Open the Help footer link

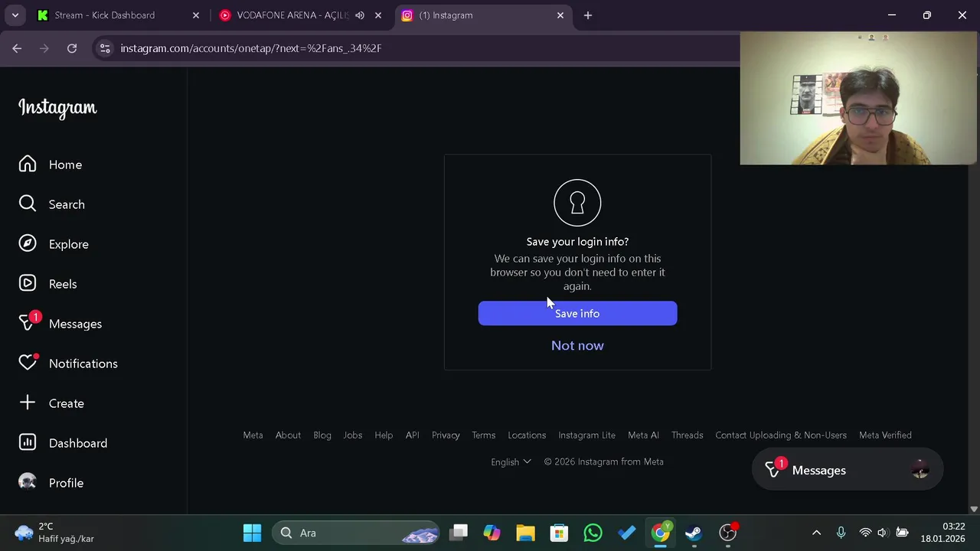coord(384,435)
